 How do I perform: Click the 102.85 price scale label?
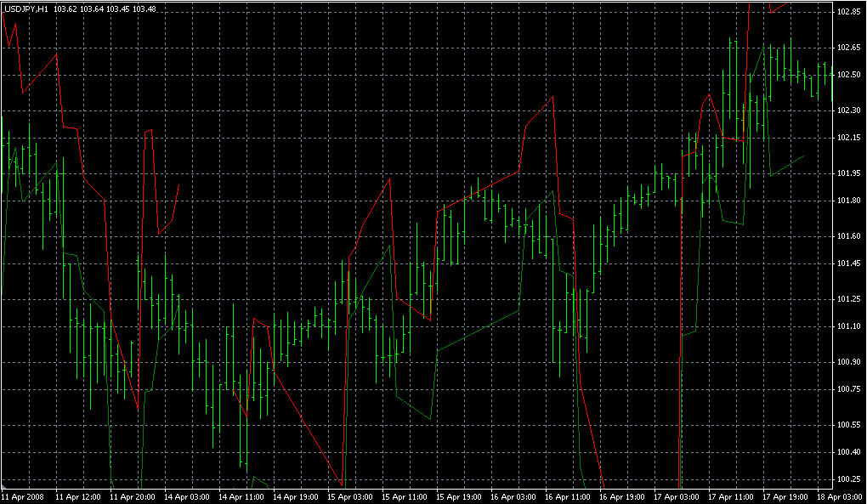[x=849, y=12]
